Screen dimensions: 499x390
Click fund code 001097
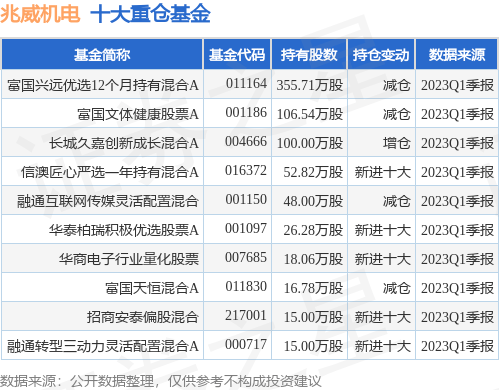tap(246, 228)
